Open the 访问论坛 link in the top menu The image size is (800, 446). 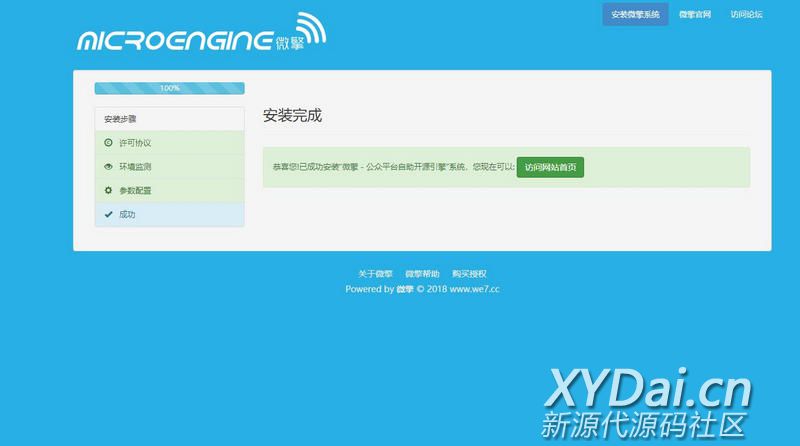pyautogui.click(x=746, y=14)
